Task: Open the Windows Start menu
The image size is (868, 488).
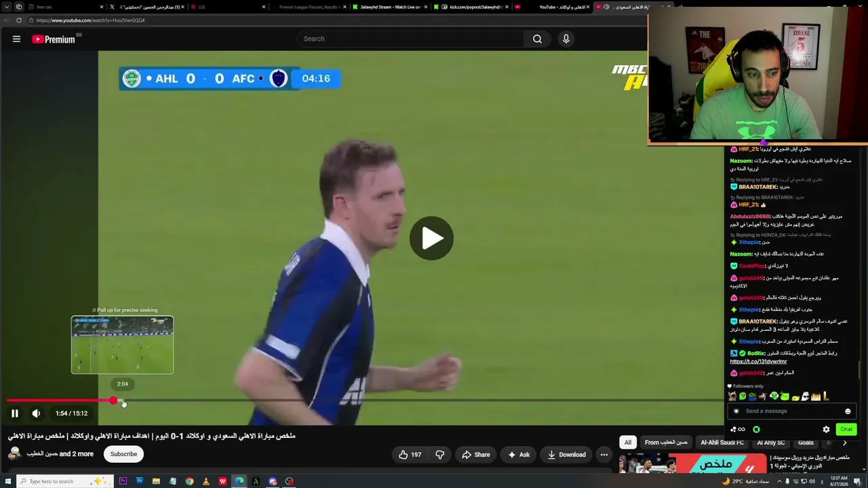Action: (8, 481)
